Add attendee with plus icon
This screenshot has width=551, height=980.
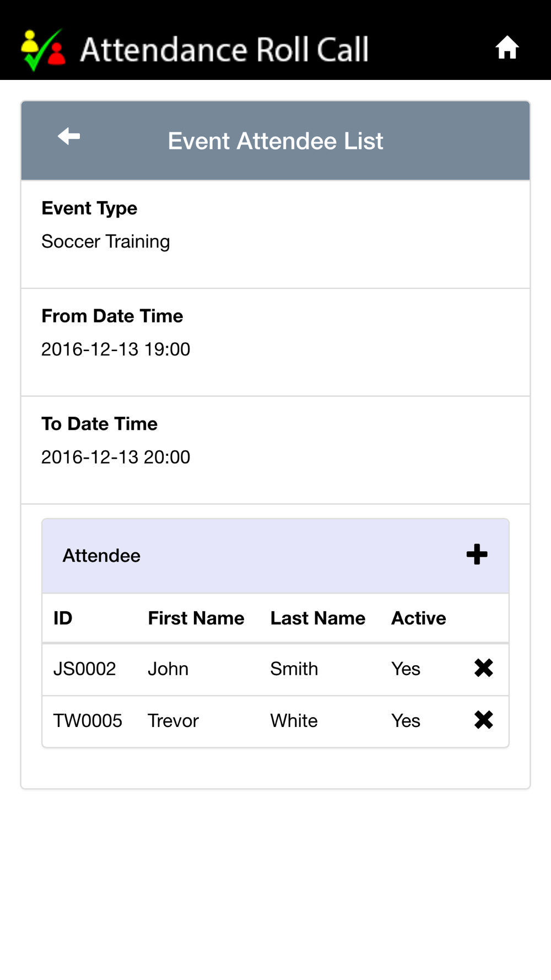[x=477, y=554]
